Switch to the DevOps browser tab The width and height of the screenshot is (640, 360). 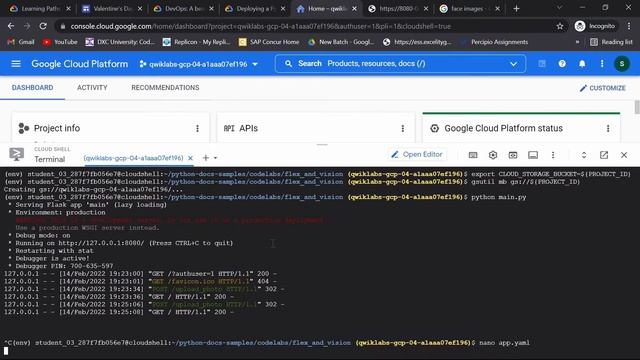click(184, 9)
